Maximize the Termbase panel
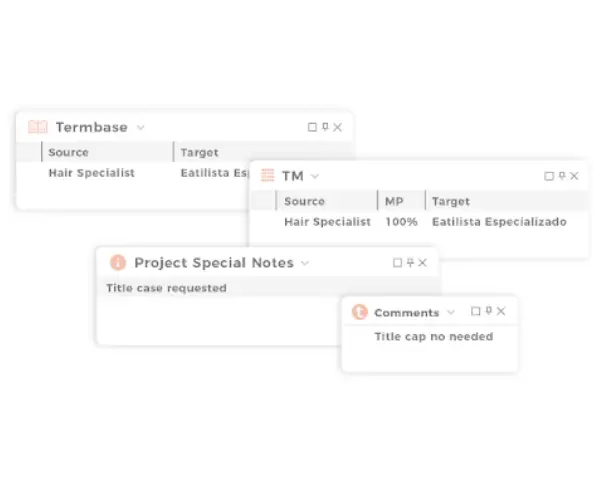The image size is (608, 481). pos(313,127)
